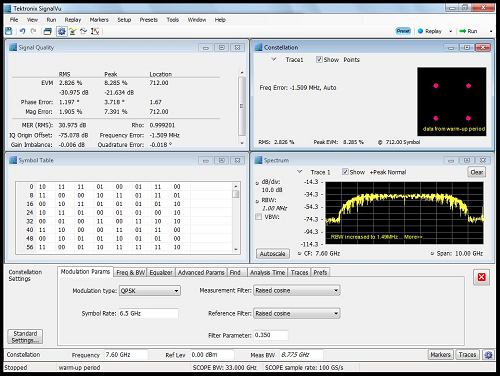Close settings panel with red X icon
This screenshot has width=500, height=376.
pyautogui.click(x=481, y=277)
